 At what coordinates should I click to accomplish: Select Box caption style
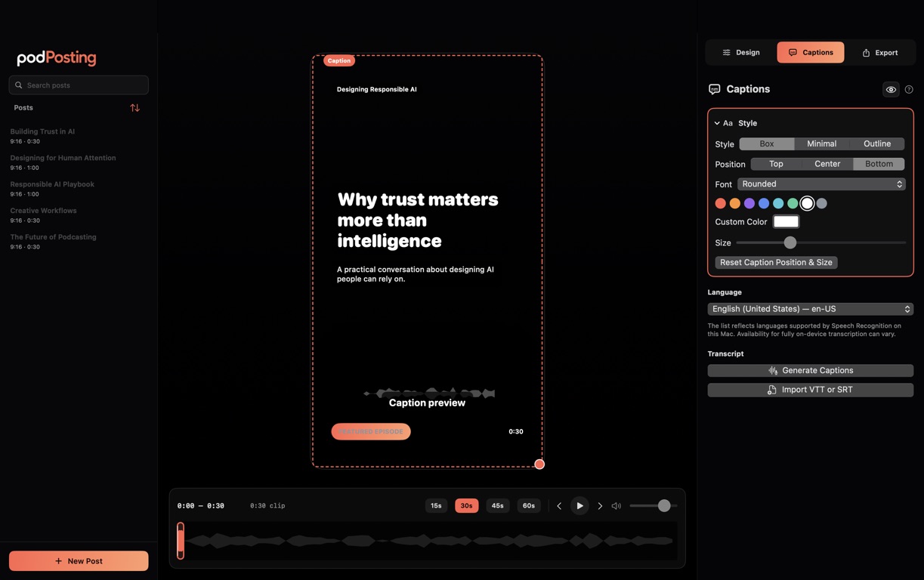click(767, 143)
